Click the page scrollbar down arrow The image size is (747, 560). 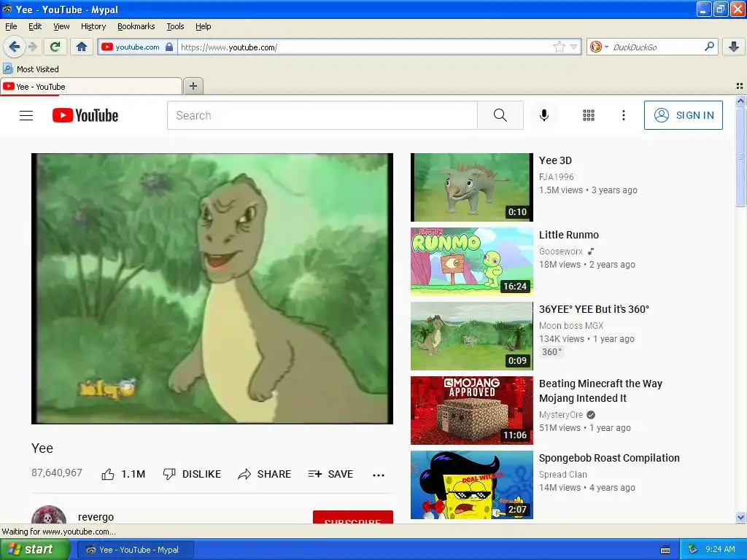point(740,518)
